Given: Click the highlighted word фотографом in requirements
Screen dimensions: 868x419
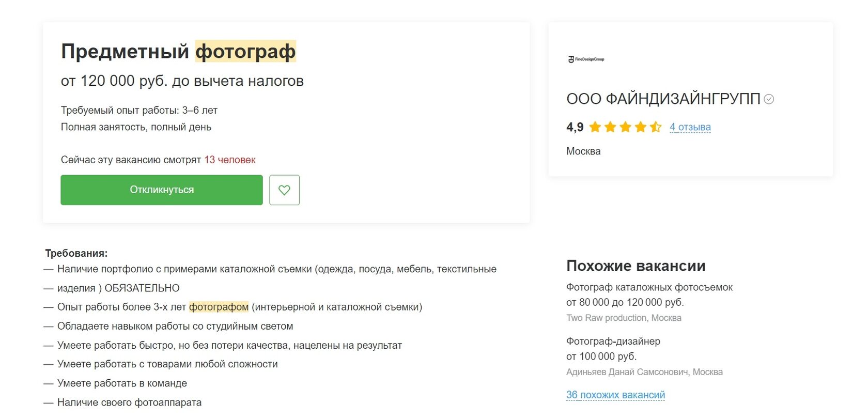Looking at the screenshot, I should point(219,307).
